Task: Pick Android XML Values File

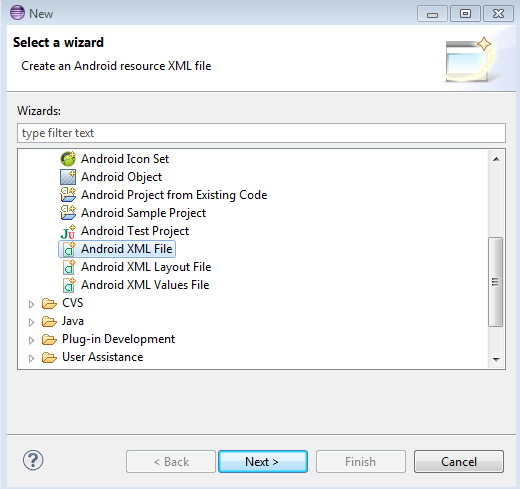Action: coord(145,285)
